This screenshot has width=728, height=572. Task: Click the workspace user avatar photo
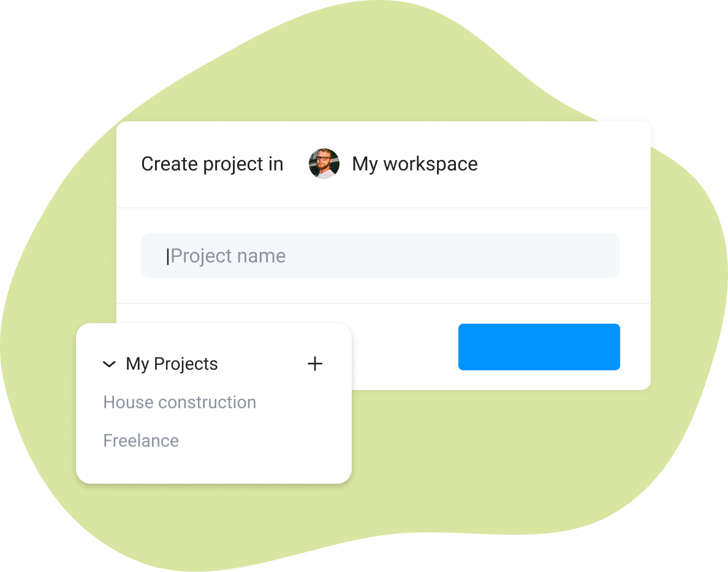[x=324, y=164]
